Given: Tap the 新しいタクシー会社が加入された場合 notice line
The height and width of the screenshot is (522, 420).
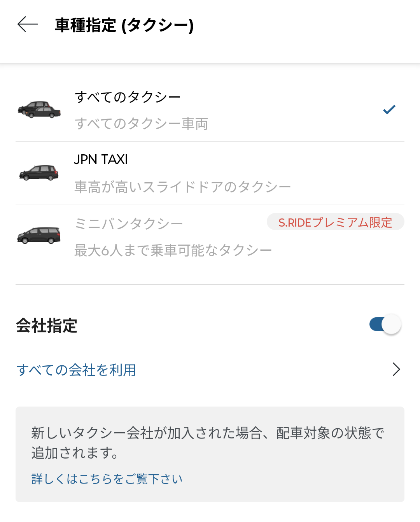Looking at the screenshot, I should click(x=208, y=433).
